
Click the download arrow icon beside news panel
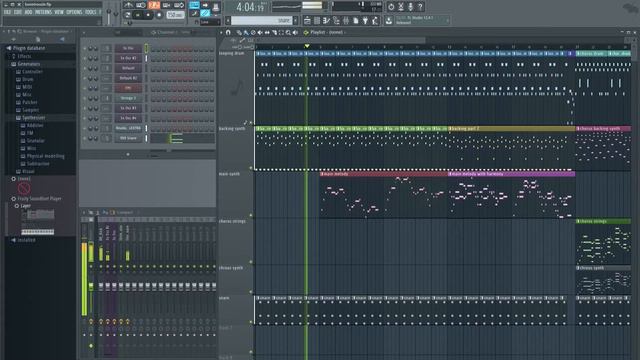point(389,20)
